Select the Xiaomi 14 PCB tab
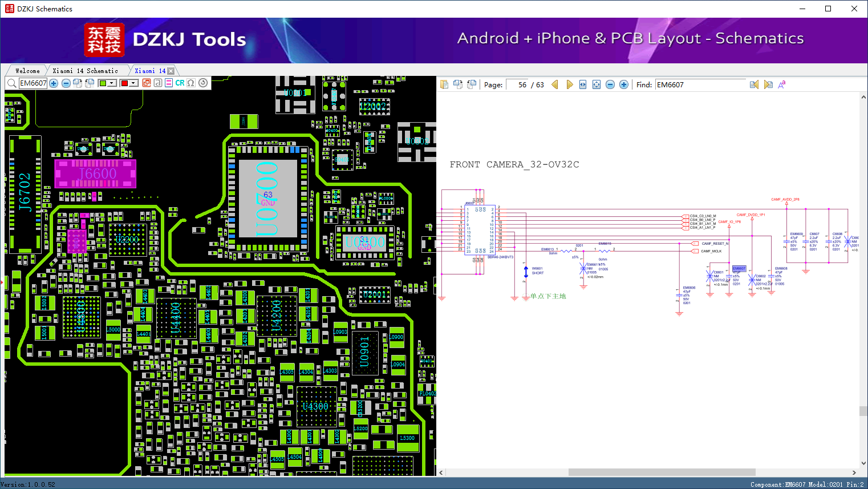 150,71
